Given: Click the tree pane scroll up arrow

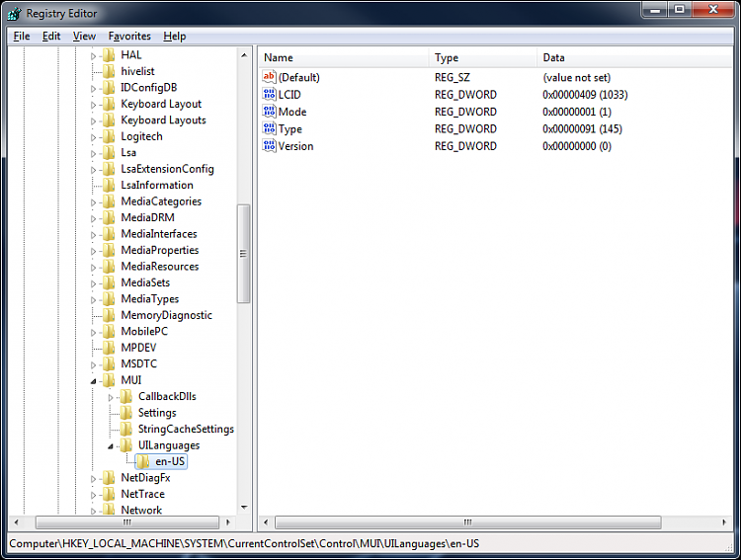Looking at the screenshot, I should pos(244,55).
